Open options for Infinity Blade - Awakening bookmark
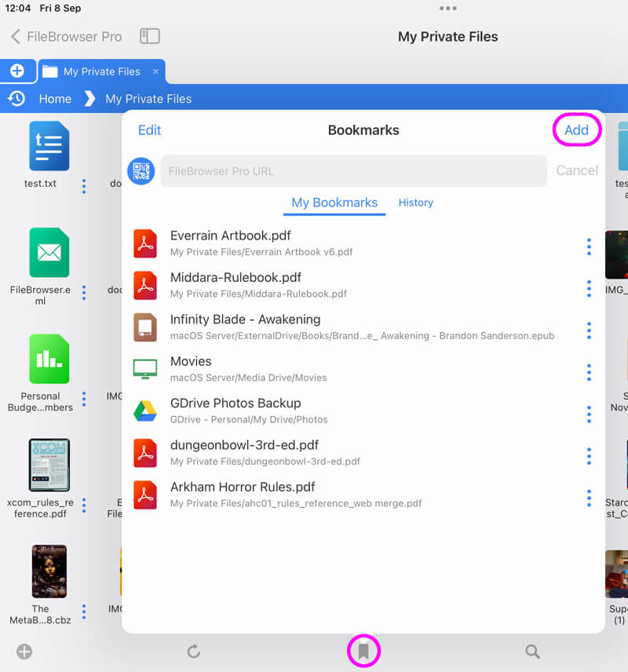The image size is (628, 672). (589, 331)
